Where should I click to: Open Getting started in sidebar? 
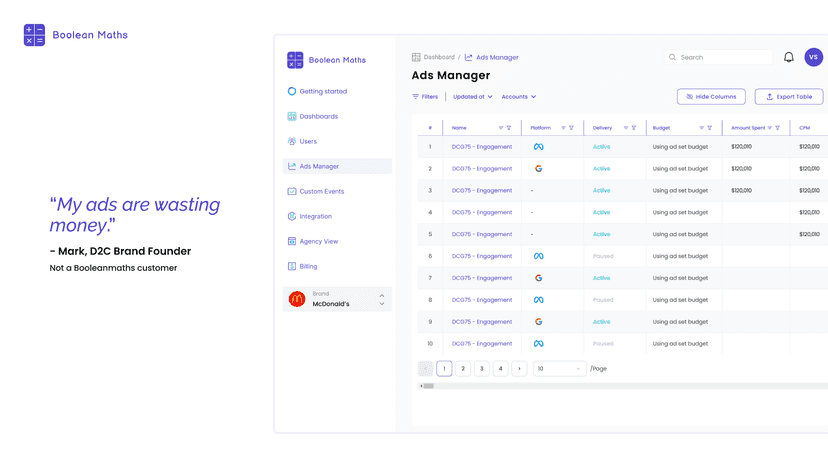coord(317,91)
